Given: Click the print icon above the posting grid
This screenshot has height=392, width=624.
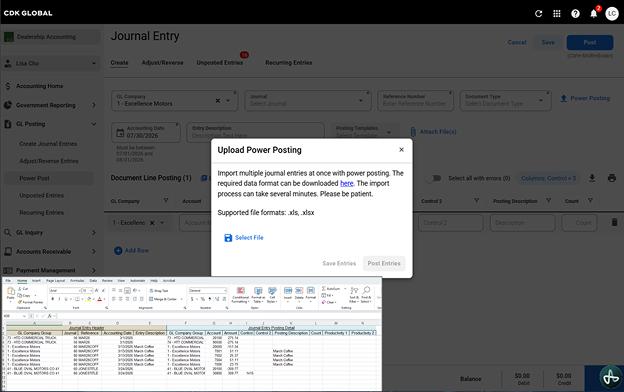Looking at the screenshot, I should (612, 178).
